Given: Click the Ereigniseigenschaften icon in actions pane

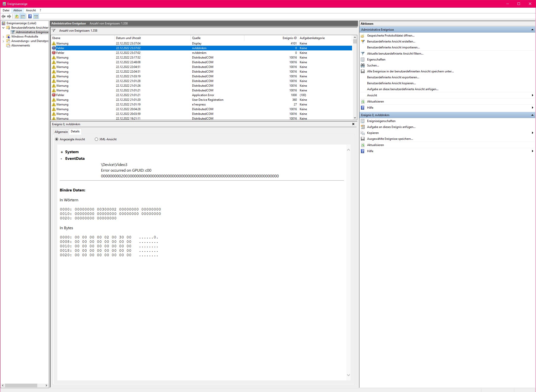Looking at the screenshot, I should point(363,121).
